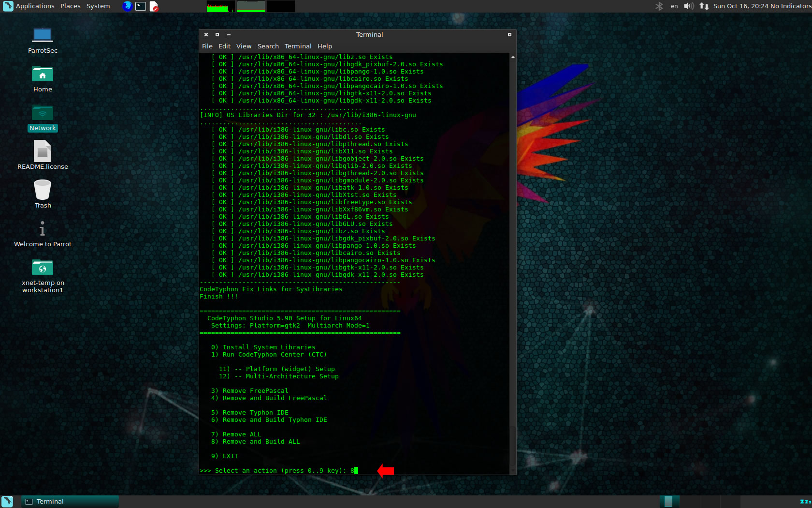Open the terminal Search menu
This screenshot has height=508, width=812.
tap(268, 46)
